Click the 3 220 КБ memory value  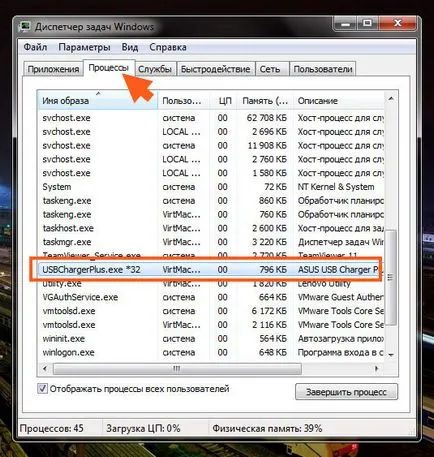tap(269, 242)
